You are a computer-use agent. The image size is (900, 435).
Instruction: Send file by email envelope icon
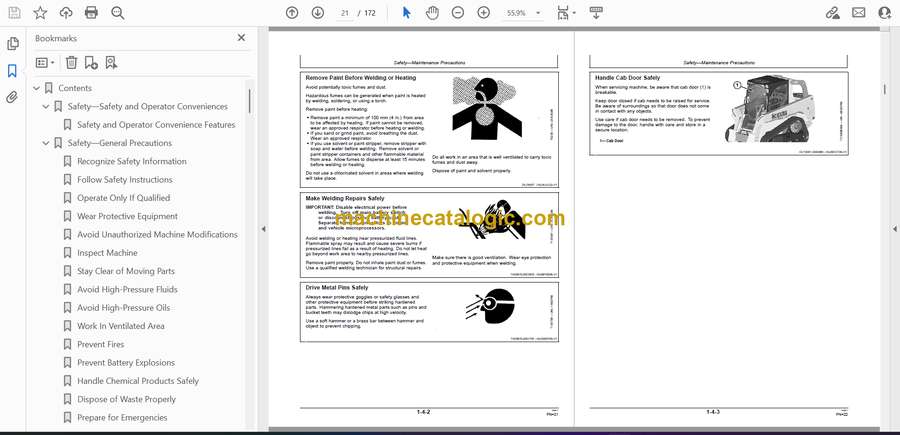859,13
